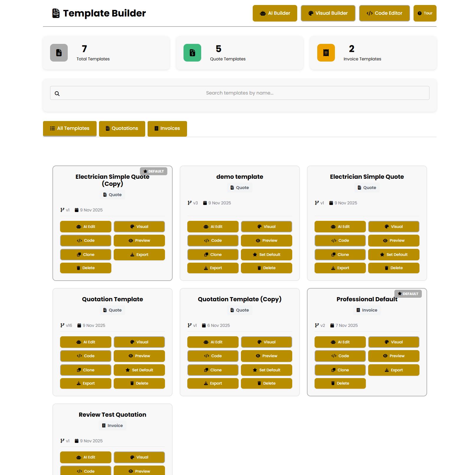
Task: Click the Total Templates document icon
Action: pos(59,53)
